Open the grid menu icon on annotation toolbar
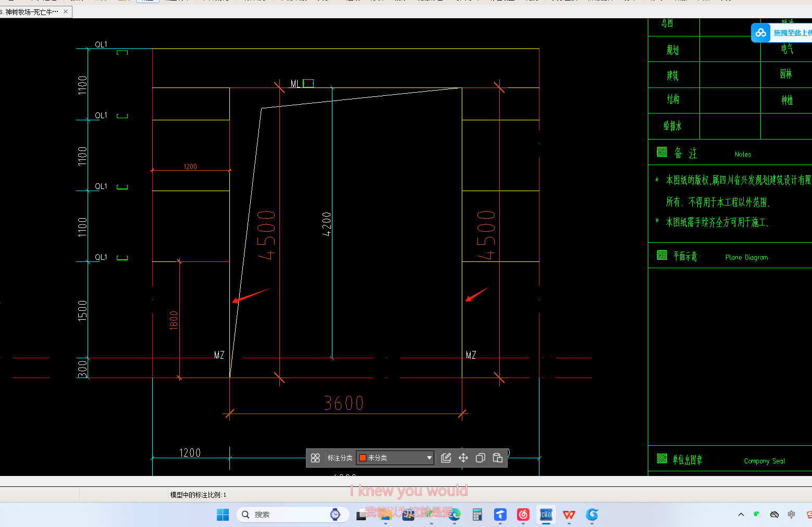The height and width of the screenshot is (527, 812). (x=315, y=458)
